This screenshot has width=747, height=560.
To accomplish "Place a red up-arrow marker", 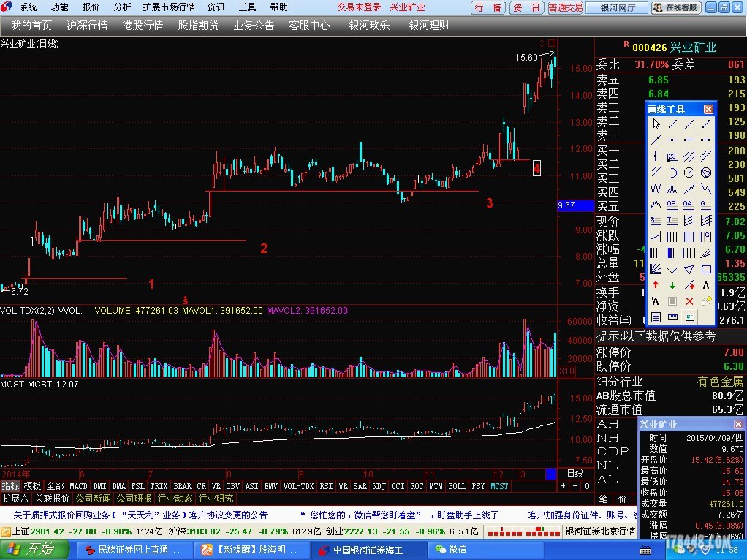I will 656,285.
